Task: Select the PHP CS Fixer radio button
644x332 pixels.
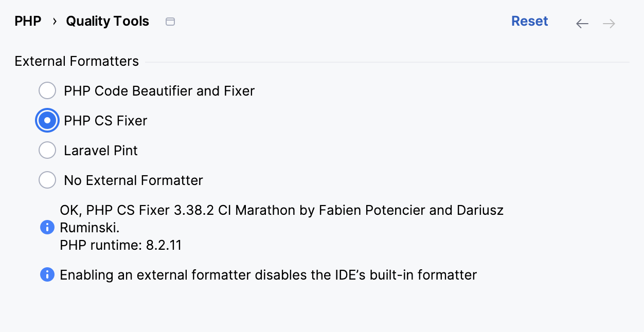Action: click(x=47, y=120)
